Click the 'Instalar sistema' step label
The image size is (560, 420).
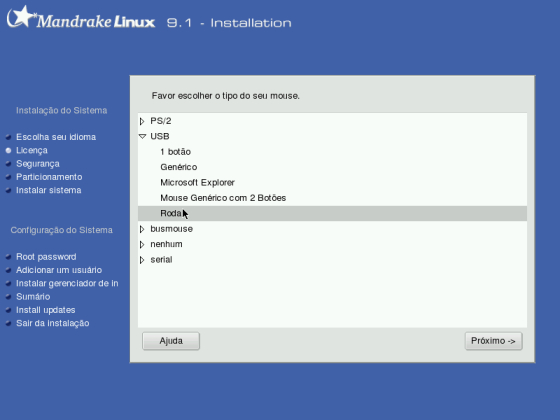pyautogui.click(x=49, y=190)
